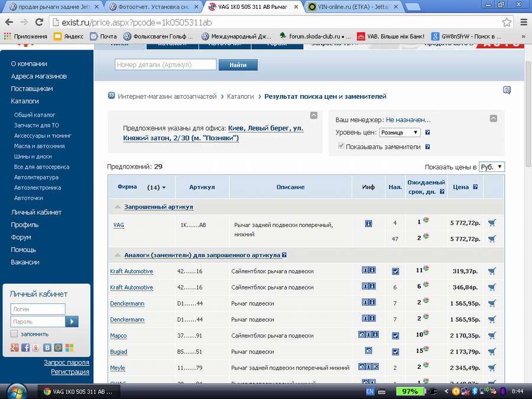Click EN language indicator in taskbar
This screenshot has width=532, height=399.
(370, 391)
